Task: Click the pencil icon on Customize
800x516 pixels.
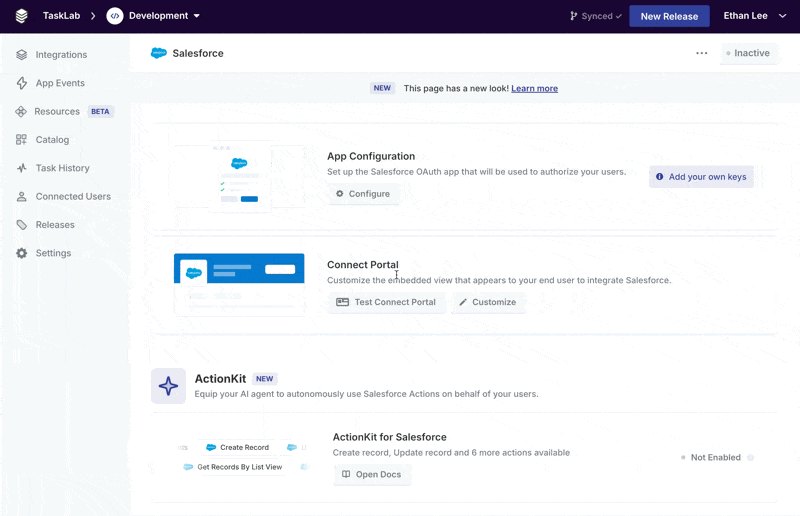Action: point(463,302)
